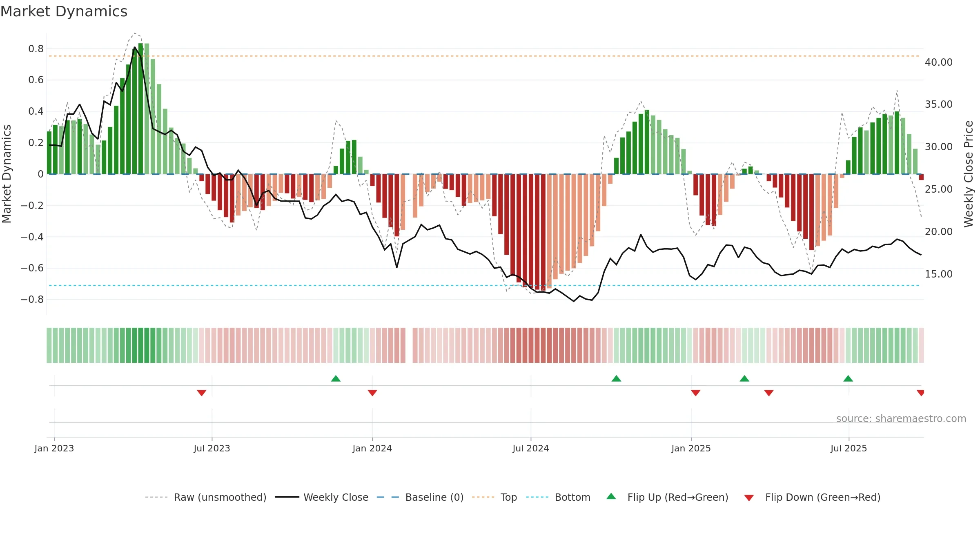Click the Jul 2024 x-axis label
This screenshot has height=551, width=980.
click(531, 448)
